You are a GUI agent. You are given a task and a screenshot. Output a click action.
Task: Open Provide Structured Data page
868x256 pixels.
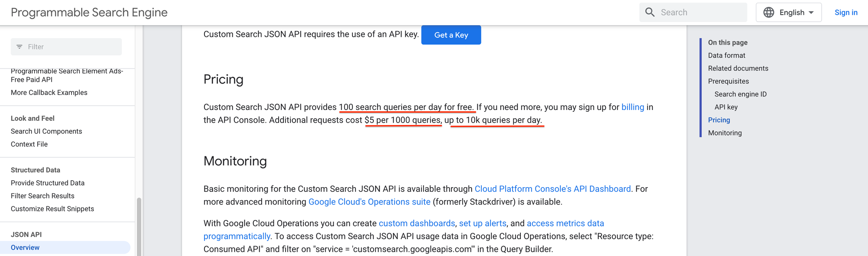click(48, 183)
